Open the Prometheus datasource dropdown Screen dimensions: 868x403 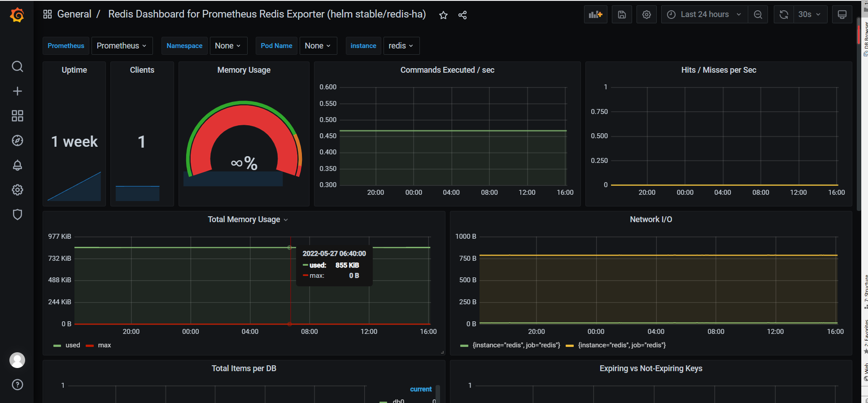coord(122,46)
